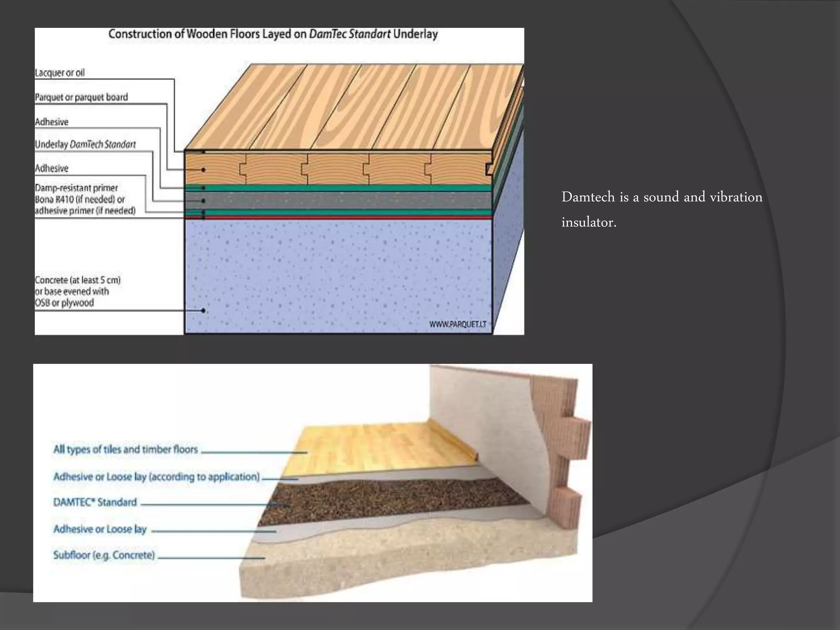
Task: Click the top wooden floor construction diagram
Action: (x=279, y=181)
